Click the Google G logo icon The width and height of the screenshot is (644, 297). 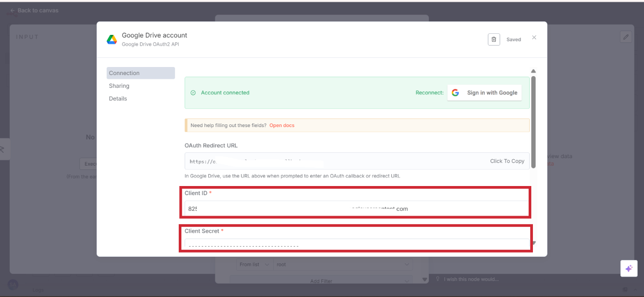455,93
